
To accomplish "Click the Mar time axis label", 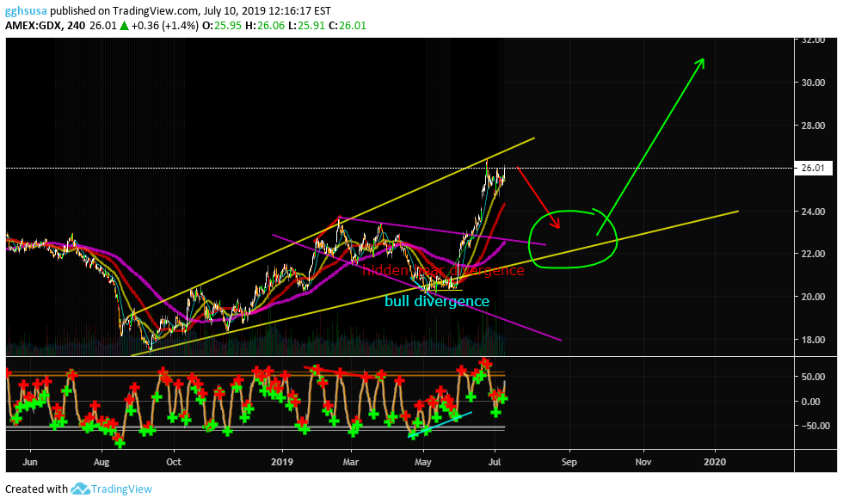I will (351, 462).
